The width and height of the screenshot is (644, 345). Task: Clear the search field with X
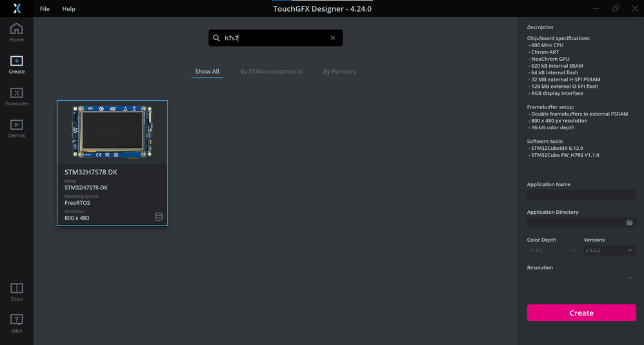click(333, 38)
